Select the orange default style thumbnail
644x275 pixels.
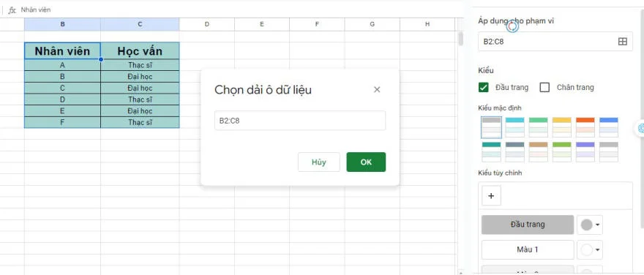point(585,127)
